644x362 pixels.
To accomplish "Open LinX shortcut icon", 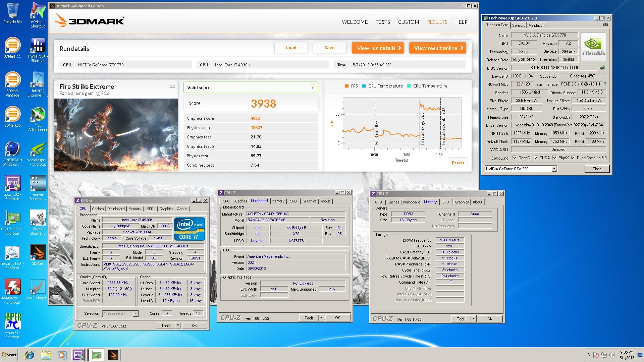I will [x=38, y=290].
